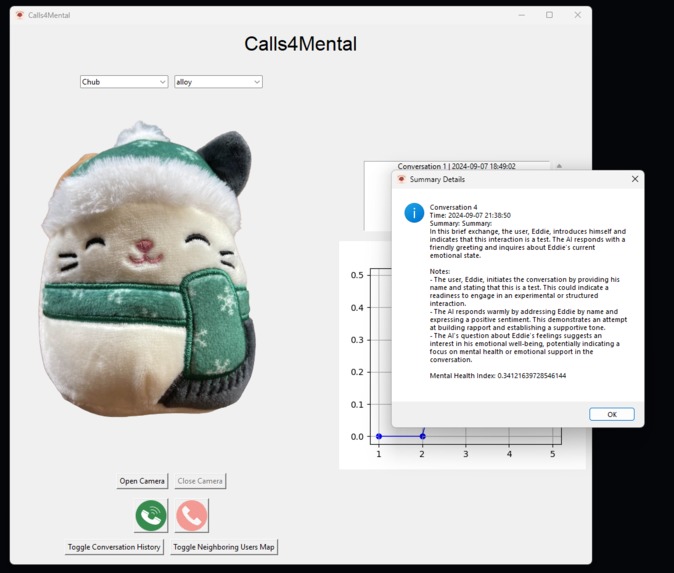Open the Chub character dropdown
This screenshot has height=573, width=674.
point(124,82)
